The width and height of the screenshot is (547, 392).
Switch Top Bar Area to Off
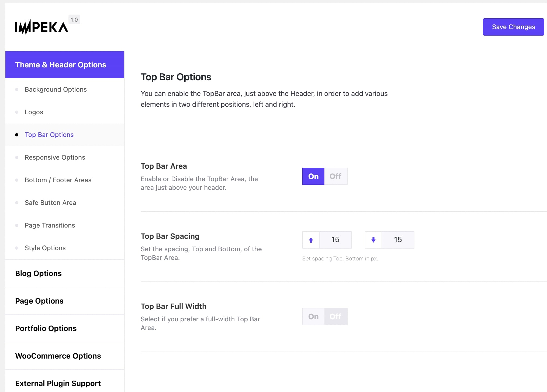coord(335,176)
